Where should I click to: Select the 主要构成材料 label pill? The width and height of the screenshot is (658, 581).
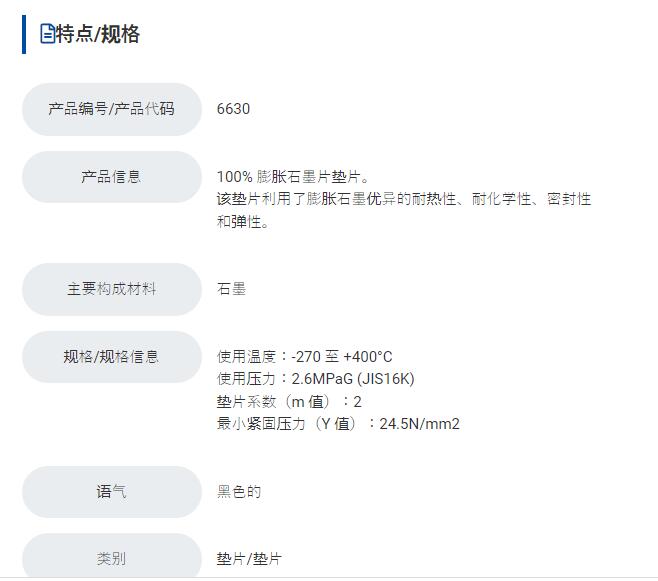pyautogui.click(x=112, y=289)
